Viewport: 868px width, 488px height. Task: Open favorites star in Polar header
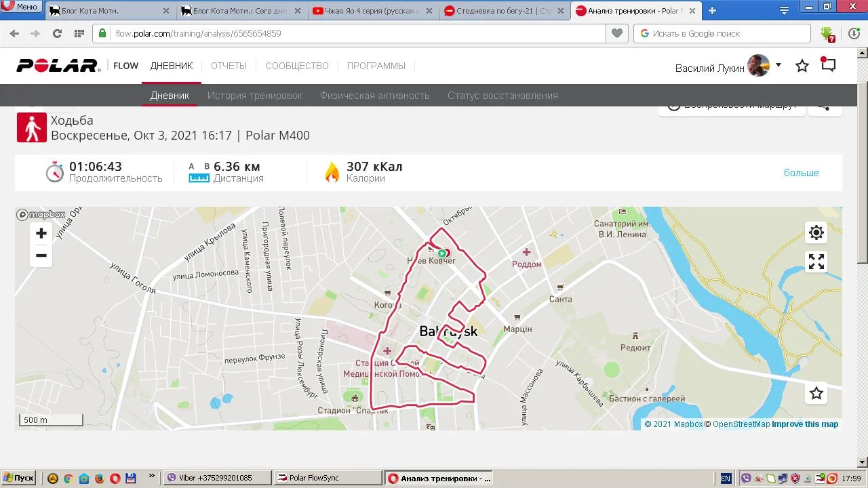click(x=802, y=66)
